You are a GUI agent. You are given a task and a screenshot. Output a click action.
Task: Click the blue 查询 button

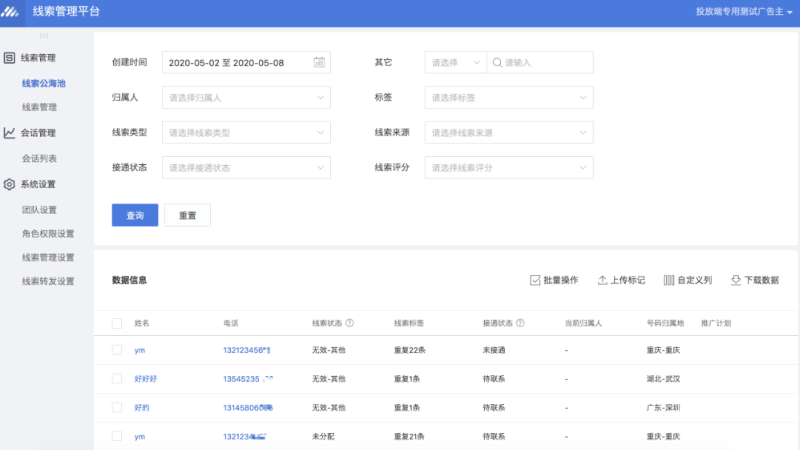pos(135,215)
